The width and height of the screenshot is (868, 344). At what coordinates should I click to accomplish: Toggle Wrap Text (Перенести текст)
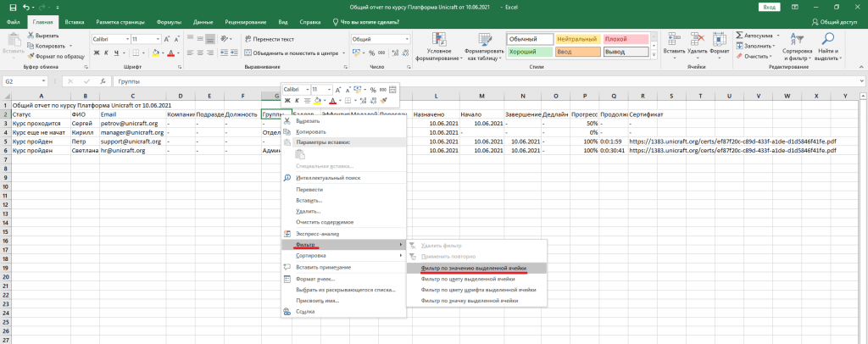[x=269, y=39]
